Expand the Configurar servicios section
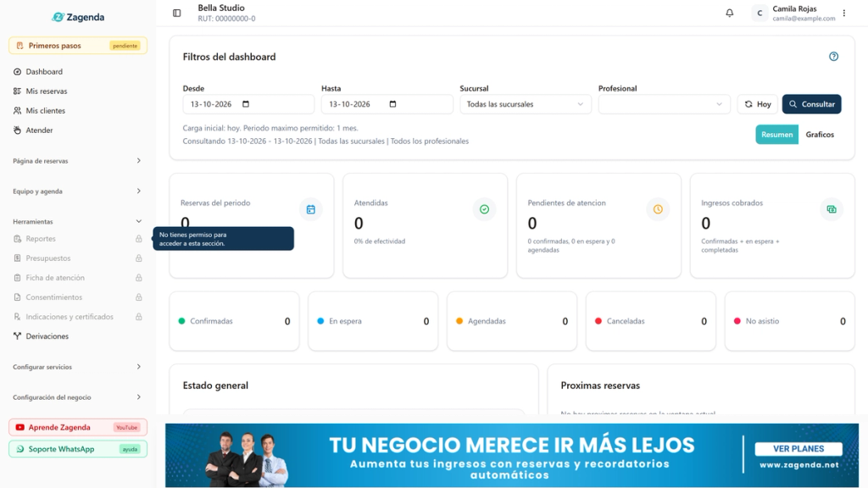The height and width of the screenshot is (488, 868). pyautogui.click(x=77, y=367)
